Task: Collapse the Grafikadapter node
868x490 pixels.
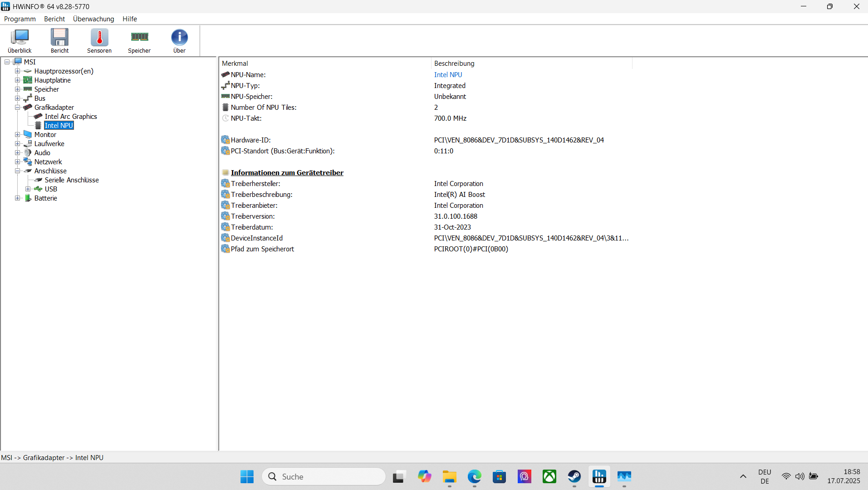Action: [17, 108]
